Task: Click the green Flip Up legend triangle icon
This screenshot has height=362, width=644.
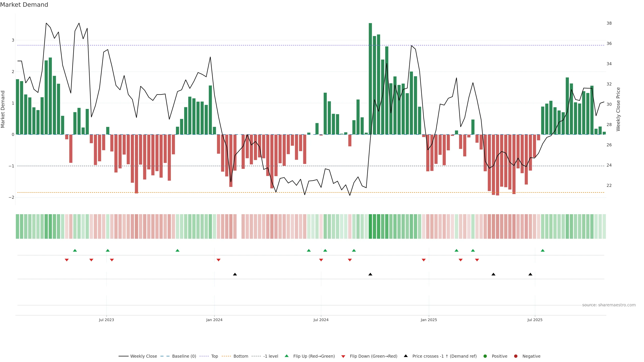Action: [x=286, y=356]
